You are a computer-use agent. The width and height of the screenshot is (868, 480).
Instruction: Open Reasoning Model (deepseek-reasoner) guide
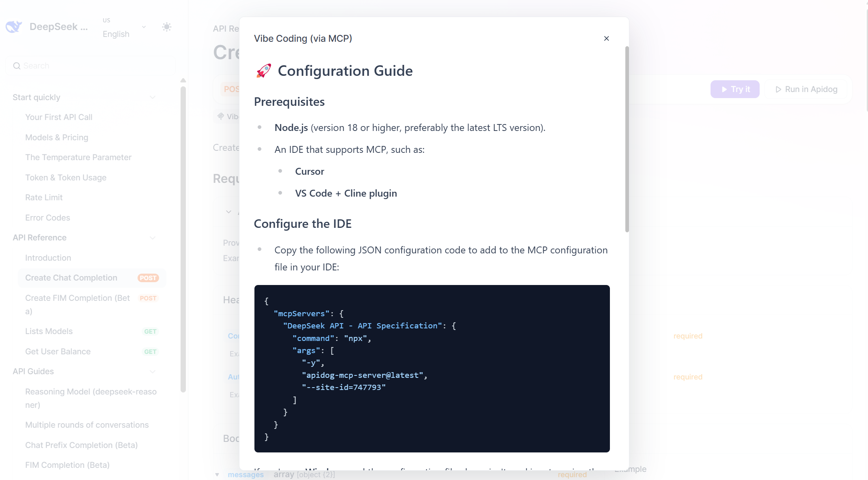tap(91, 398)
